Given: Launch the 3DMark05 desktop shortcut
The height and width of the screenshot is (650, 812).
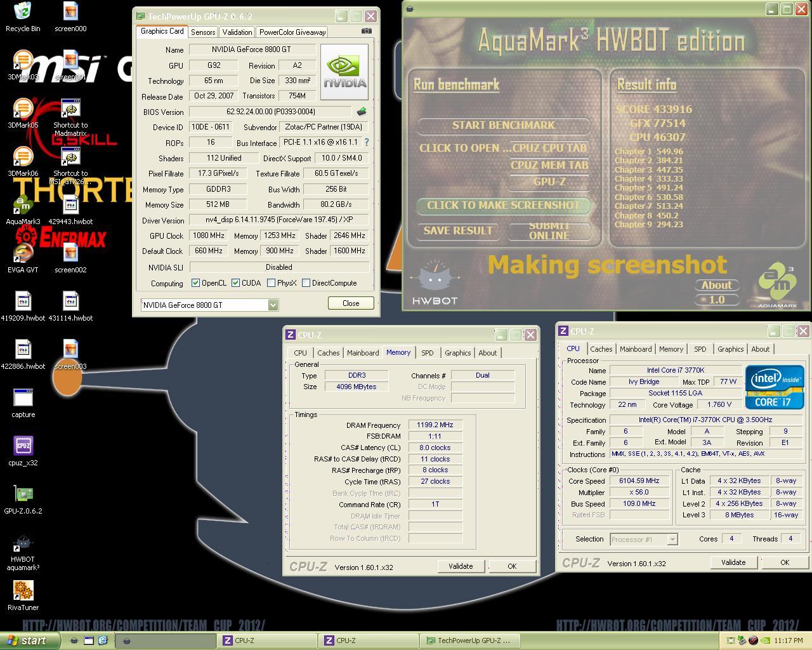Looking at the screenshot, I should [23, 114].
